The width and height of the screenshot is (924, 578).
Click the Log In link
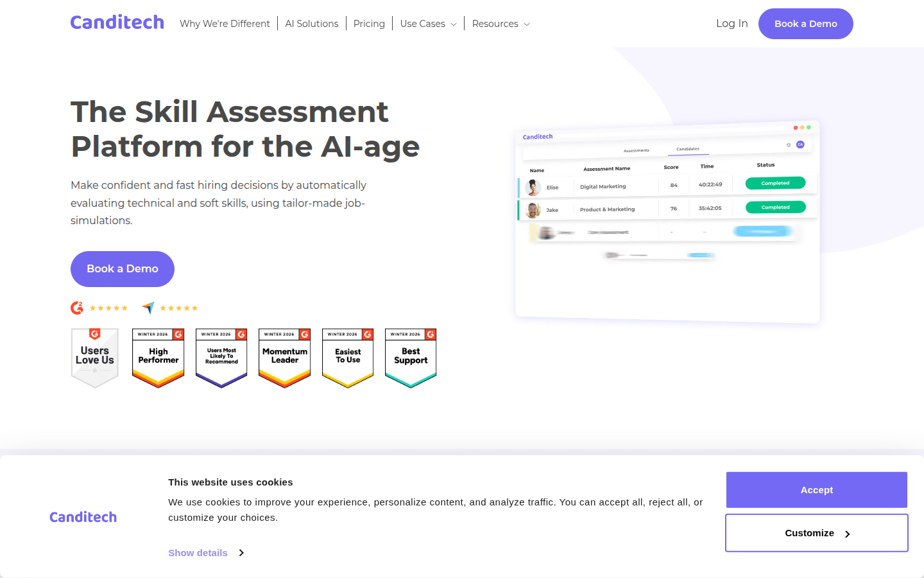(x=732, y=24)
